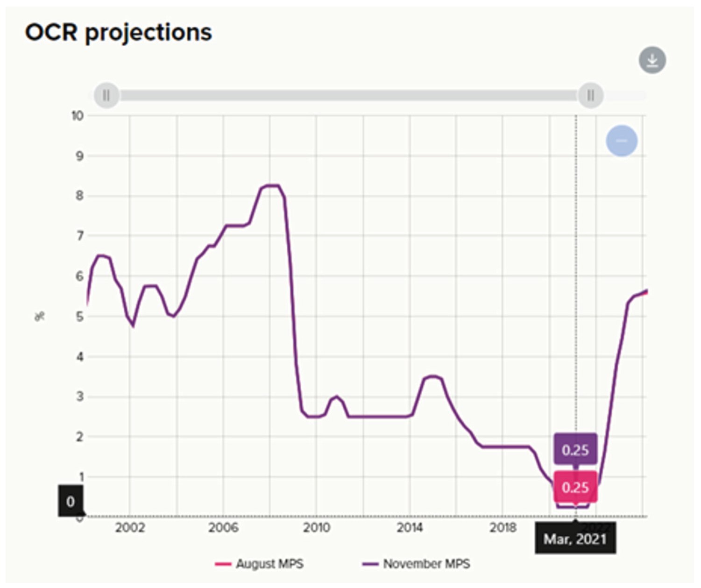Click the blue zoom-out minus button

point(621,141)
